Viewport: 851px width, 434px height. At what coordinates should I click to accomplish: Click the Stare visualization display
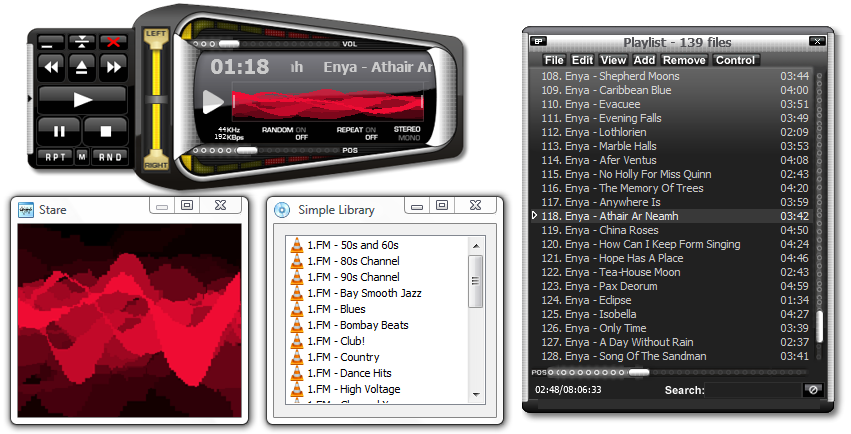[x=129, y=320]
